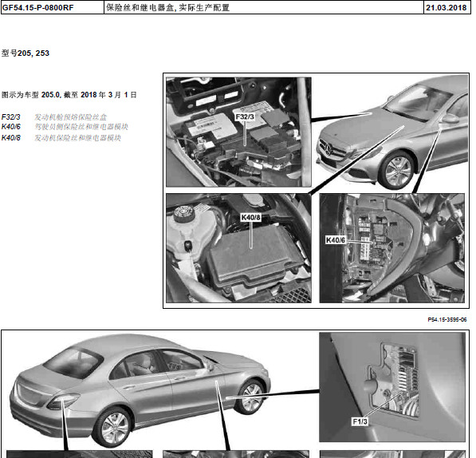The image size is (476, 458).
Task: Click the legend description 发动机舱预熔保险丝盒
Action: 71,117
